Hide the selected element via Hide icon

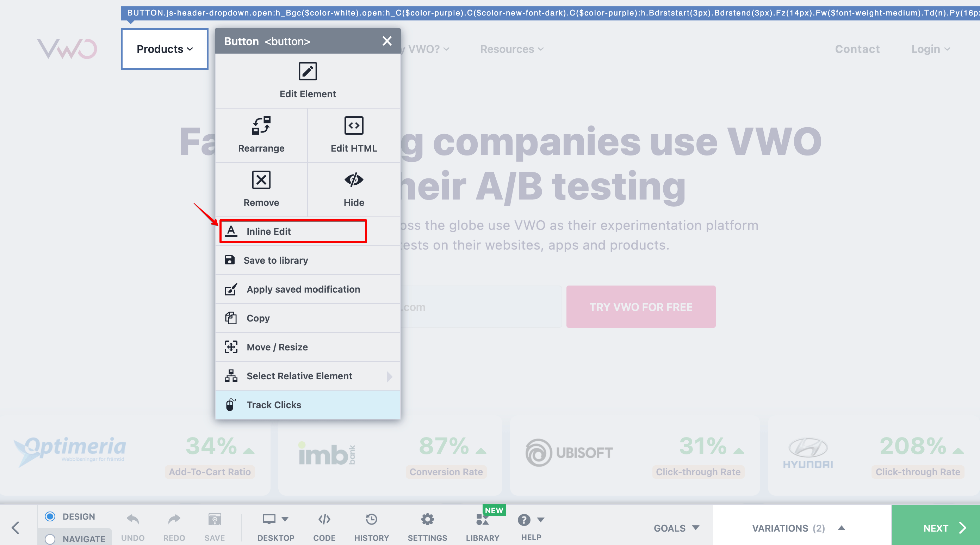click(353, 180)
